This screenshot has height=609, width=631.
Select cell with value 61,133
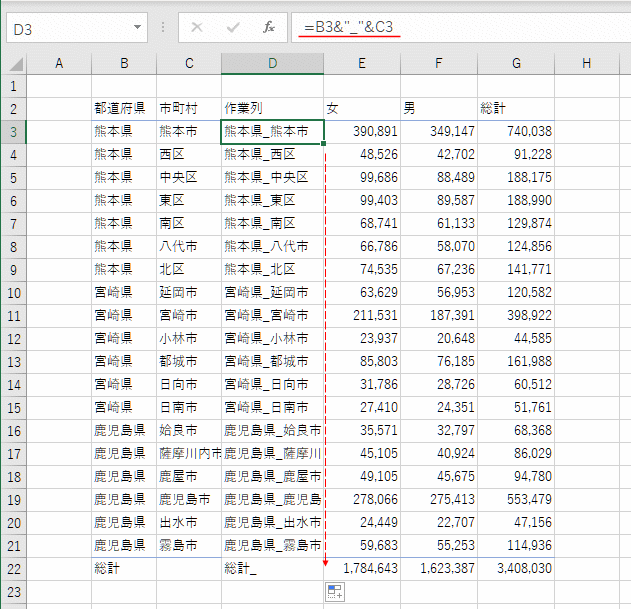[x=439, y=223]
